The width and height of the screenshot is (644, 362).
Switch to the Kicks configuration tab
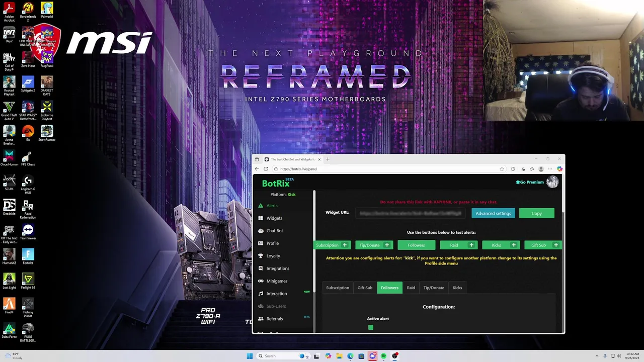click(x=457, y=288)
